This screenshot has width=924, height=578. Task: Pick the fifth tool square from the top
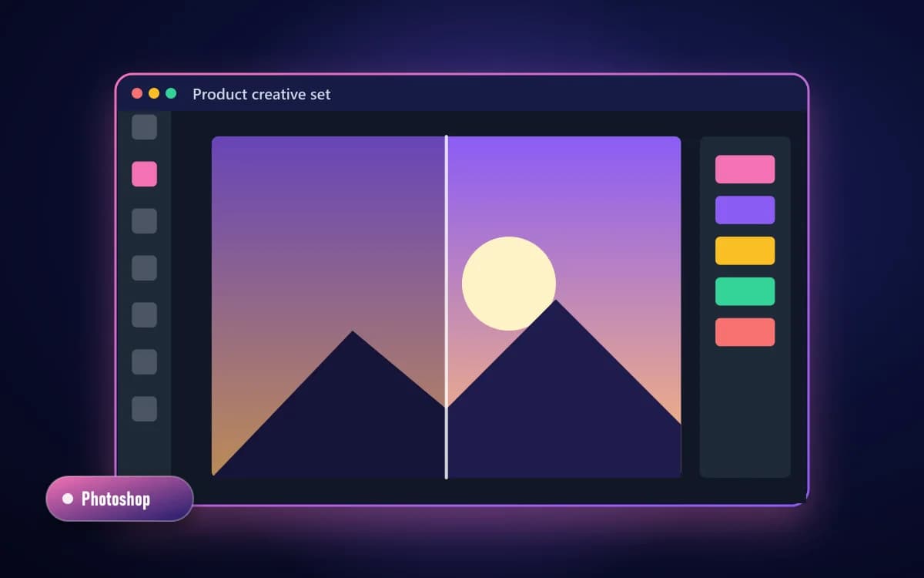[144, 315]
